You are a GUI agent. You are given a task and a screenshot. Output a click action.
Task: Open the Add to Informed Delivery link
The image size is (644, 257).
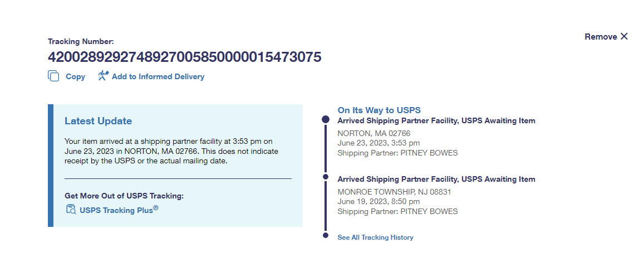click(158, 77)
